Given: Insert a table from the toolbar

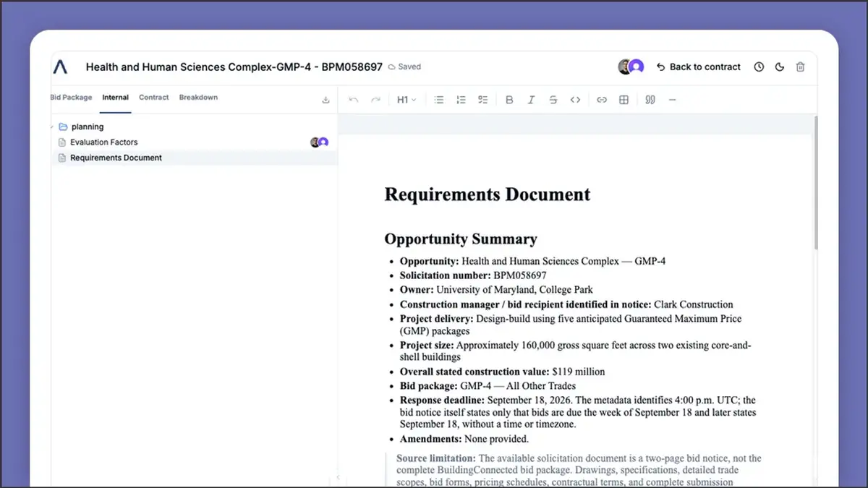Looking at the screenshot, I should click(624, 100).
